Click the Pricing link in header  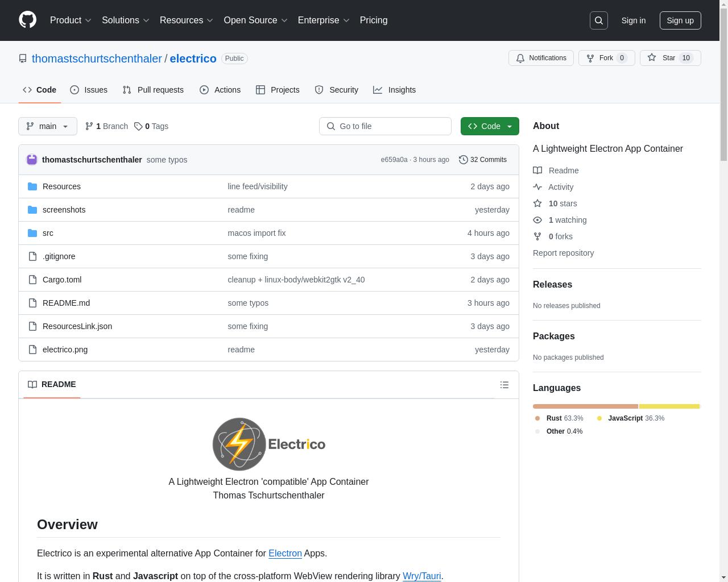[374, 20]
